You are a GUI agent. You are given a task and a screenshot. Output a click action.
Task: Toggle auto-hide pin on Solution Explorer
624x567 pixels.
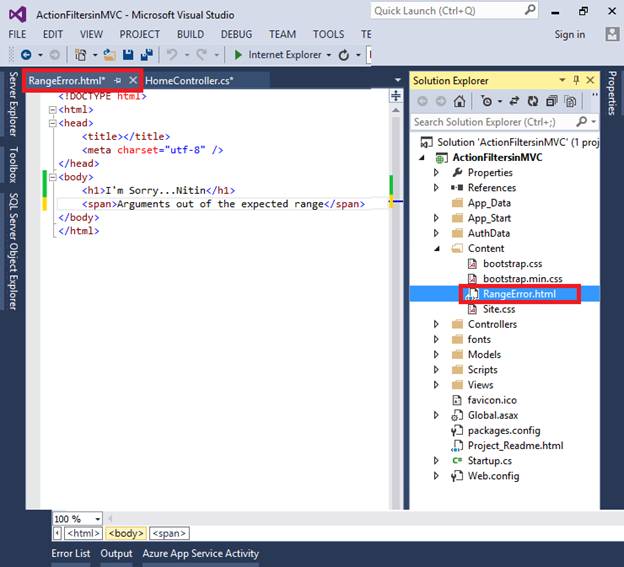pyautogui.click(x=576, y=80)
